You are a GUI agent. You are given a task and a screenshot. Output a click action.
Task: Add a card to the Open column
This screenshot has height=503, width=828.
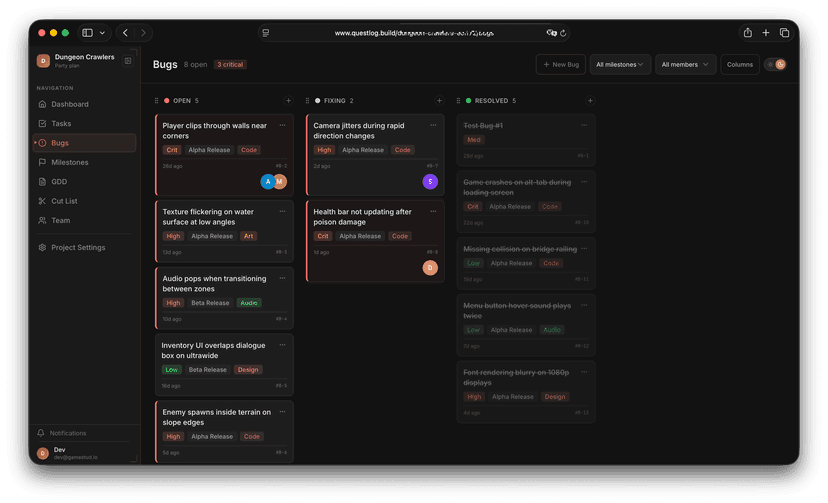[x=288, y=101]
